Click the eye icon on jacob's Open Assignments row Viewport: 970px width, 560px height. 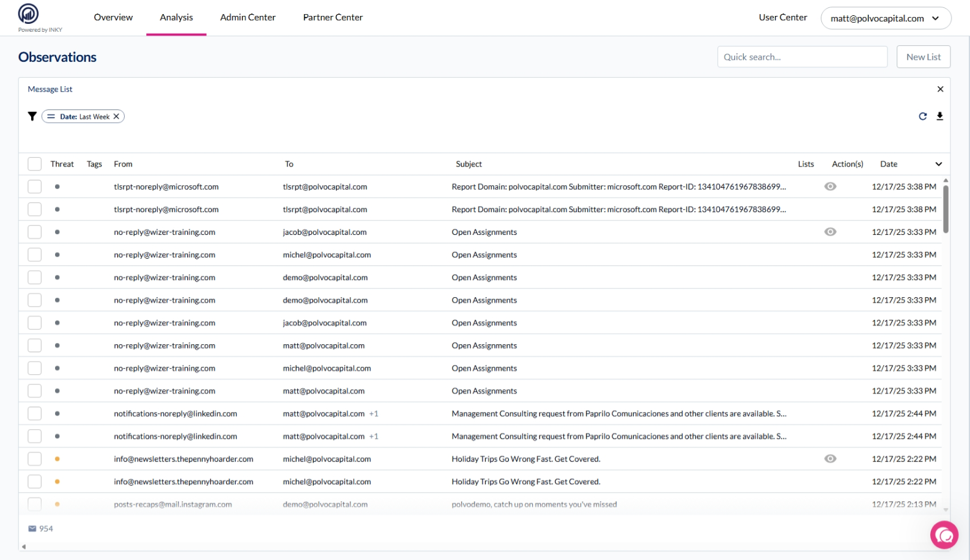[x=830, y=232]
